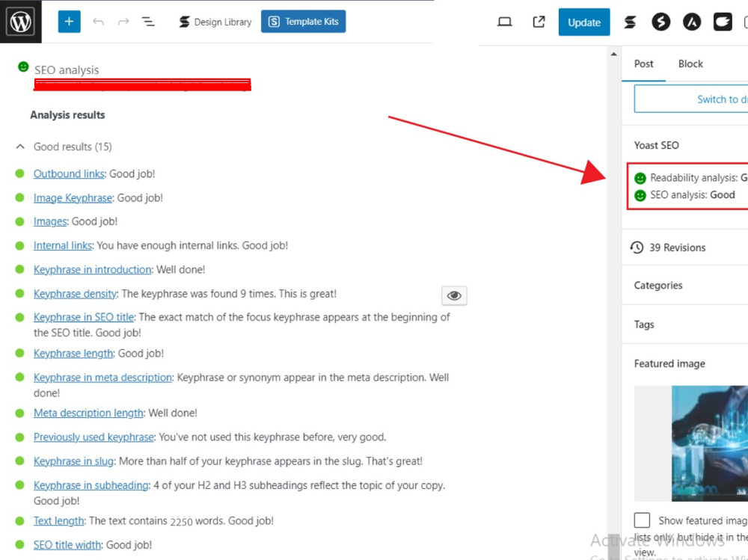Click SEO analysis: Good in sidebar
The height and width of the screenshot is (560, 748).
pyautogui.click(x=685, y=195)
